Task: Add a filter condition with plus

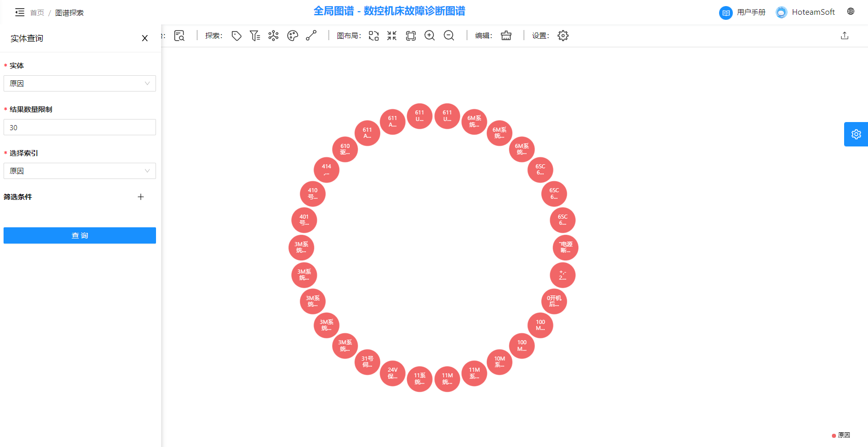Action: (x=141, y=197)
